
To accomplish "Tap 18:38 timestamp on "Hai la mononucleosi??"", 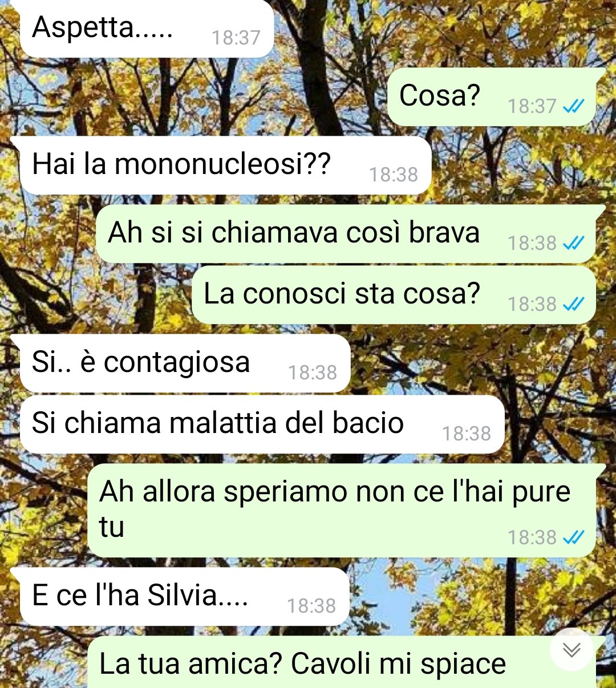I will pyautogui.click(x=394, y=175).
